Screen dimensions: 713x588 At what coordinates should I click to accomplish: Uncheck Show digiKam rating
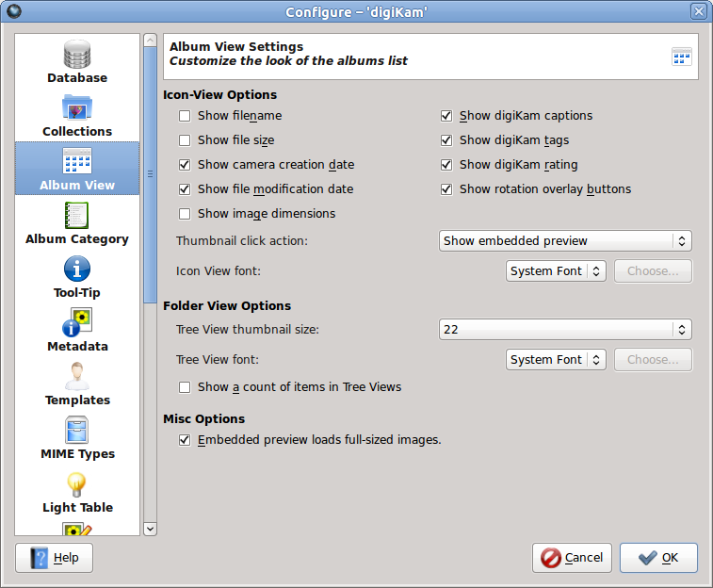446,165
